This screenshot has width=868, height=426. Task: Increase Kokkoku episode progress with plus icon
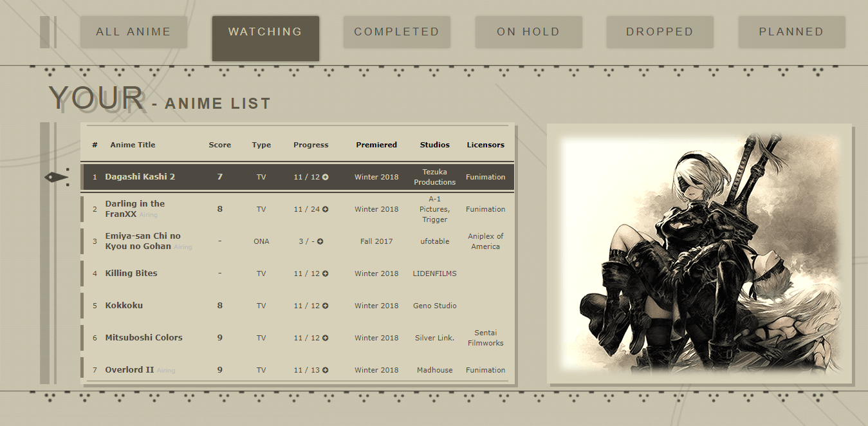pyautogui.click(x=326, y=306)
